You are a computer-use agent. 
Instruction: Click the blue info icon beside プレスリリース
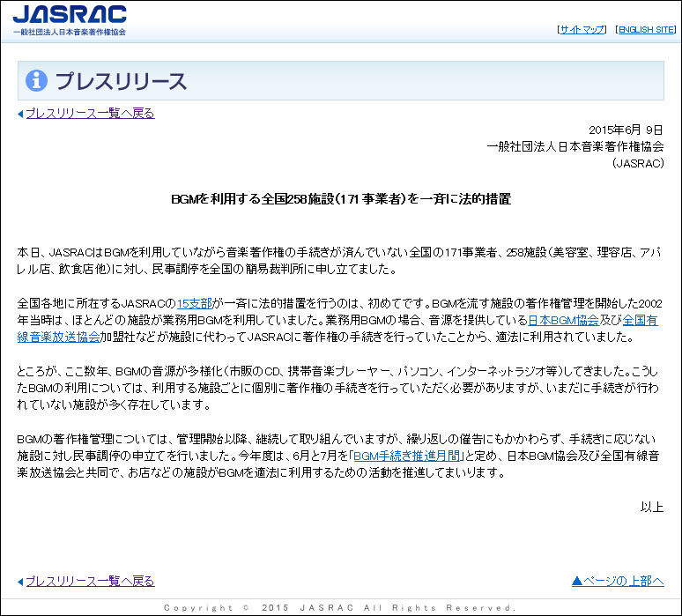[x=36, y=80]
